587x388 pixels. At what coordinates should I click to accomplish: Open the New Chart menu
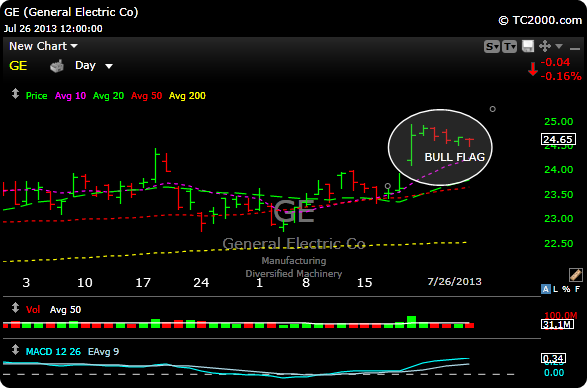click(x=43, y=46)
